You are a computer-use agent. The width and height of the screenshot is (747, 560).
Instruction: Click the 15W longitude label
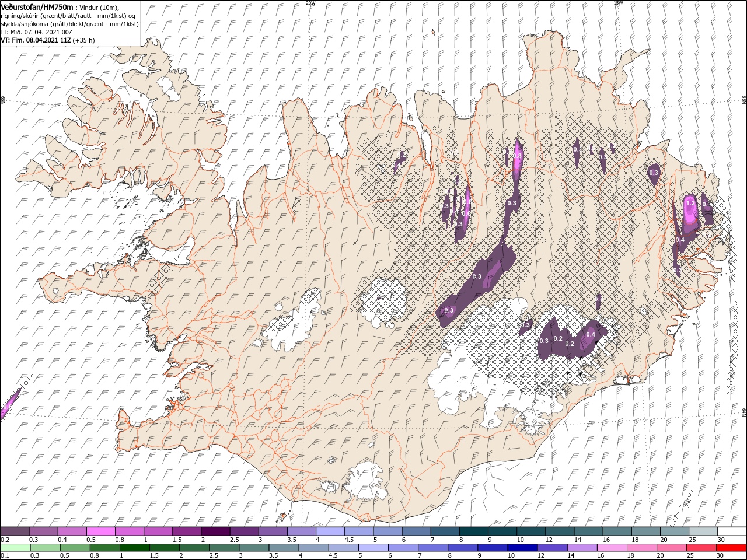click(618, 3)
